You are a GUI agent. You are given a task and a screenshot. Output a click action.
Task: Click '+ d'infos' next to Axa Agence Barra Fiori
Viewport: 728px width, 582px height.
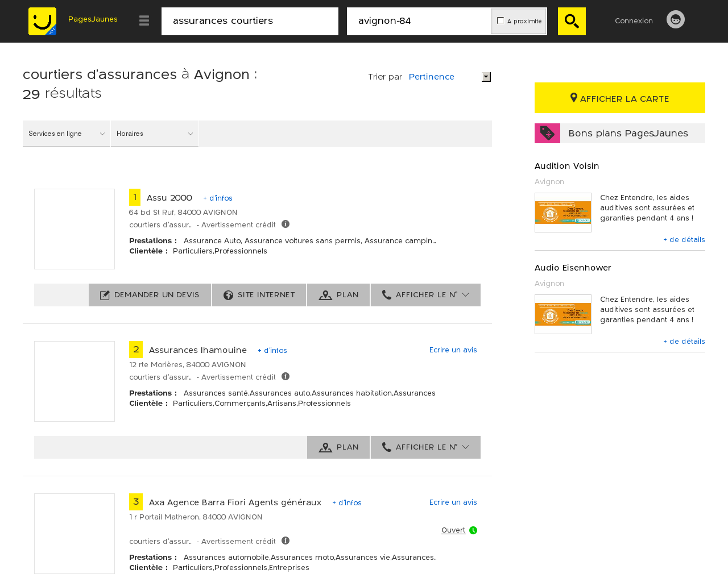click(x=347, y=503)
